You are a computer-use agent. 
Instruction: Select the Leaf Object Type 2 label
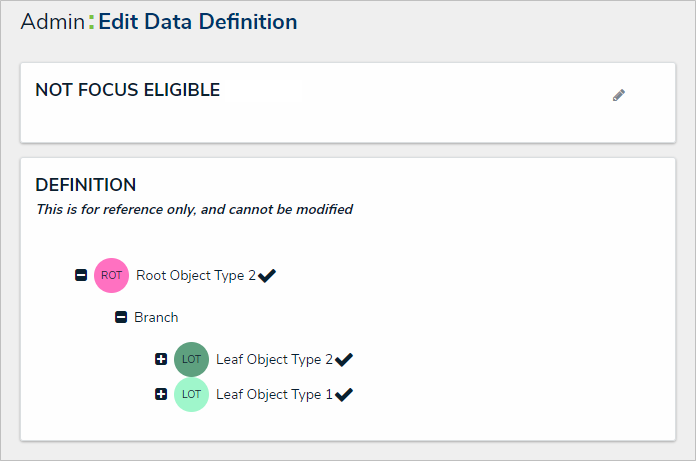pos(275,359)
